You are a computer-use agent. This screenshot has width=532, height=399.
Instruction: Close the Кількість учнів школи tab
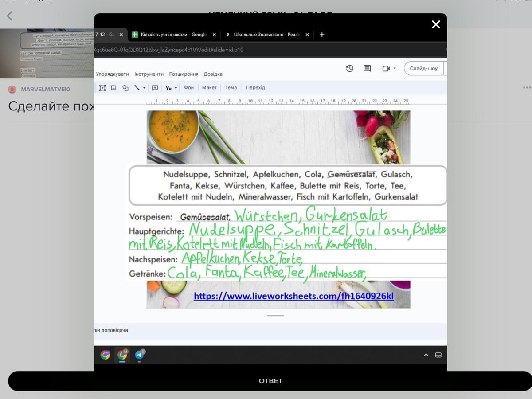tap(214, 35)
